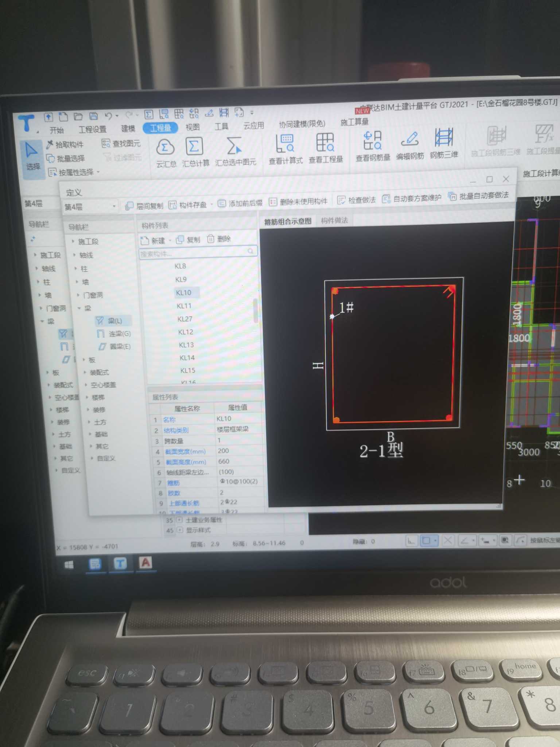Click 添加前后缀 in definition toolbar

click(x=240, y=204)
